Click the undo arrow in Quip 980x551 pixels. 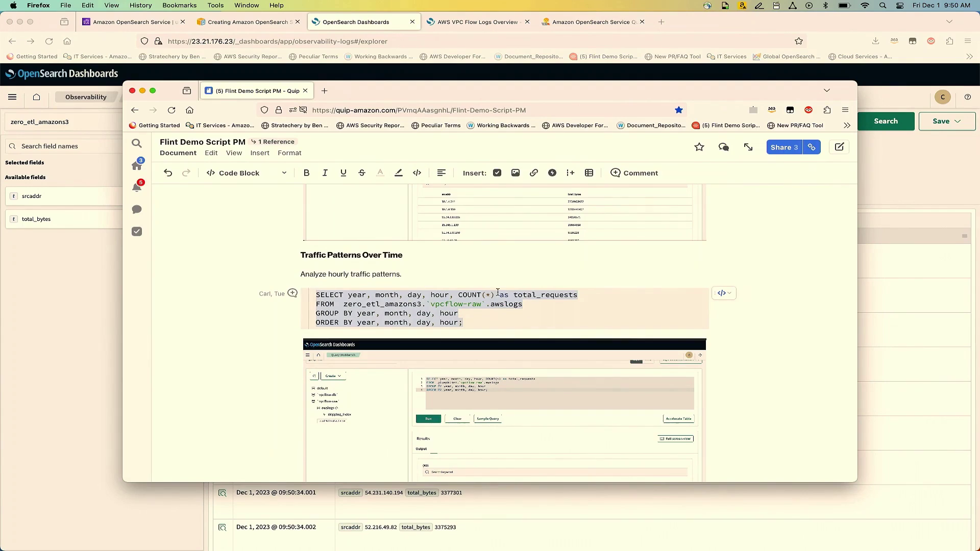[x=168, y=173]
